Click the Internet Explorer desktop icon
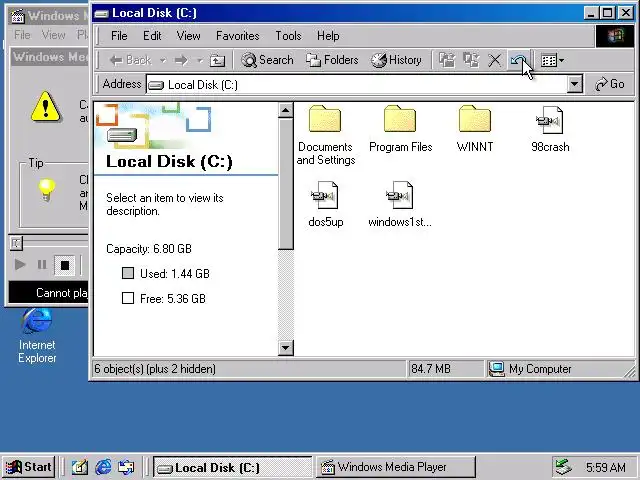The height and width of the screenshot is (480, 640). (37, 336)
